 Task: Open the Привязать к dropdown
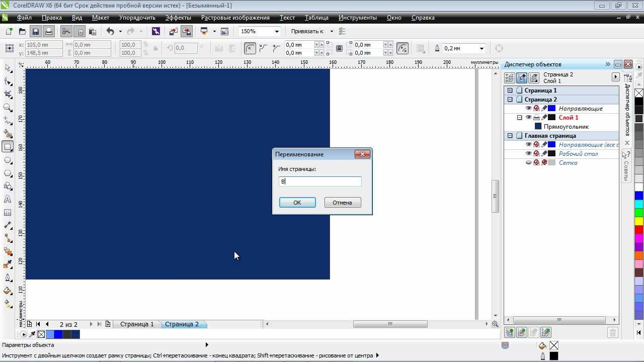(331, 31)
